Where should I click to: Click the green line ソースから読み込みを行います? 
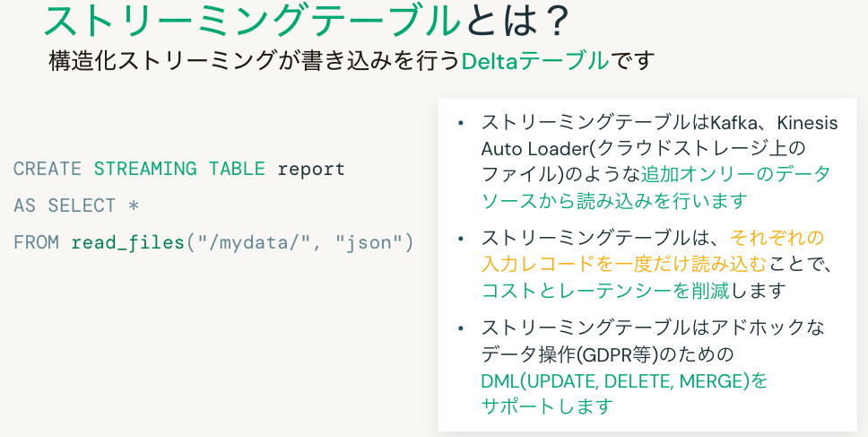point(614,200)
